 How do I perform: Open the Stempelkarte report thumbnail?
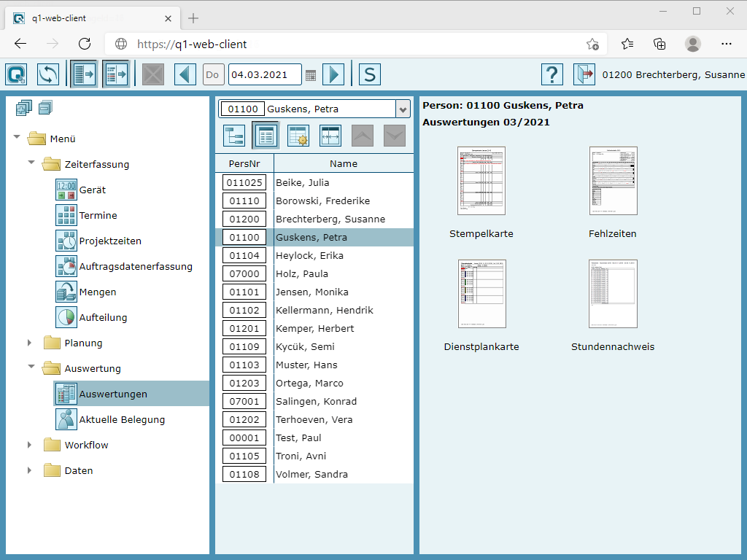click(x=481, y=181)
